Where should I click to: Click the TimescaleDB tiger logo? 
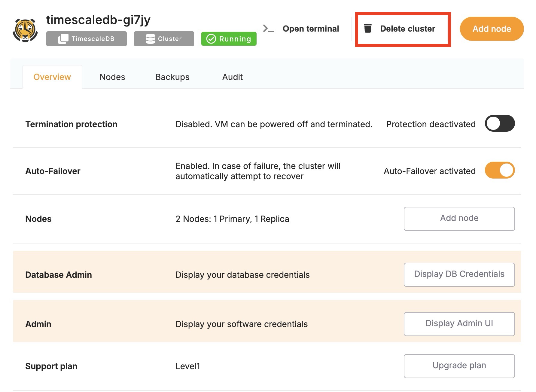(25, 30)
